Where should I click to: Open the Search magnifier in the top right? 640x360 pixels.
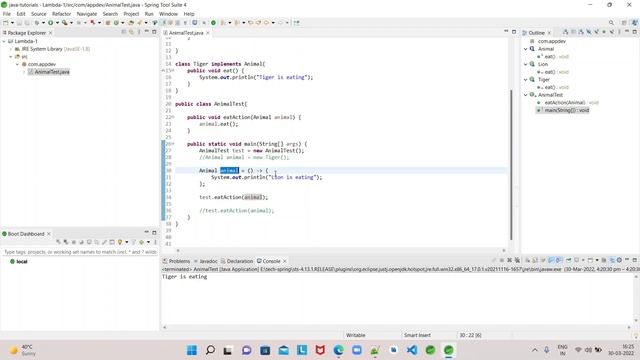click(x=611, y=23)
